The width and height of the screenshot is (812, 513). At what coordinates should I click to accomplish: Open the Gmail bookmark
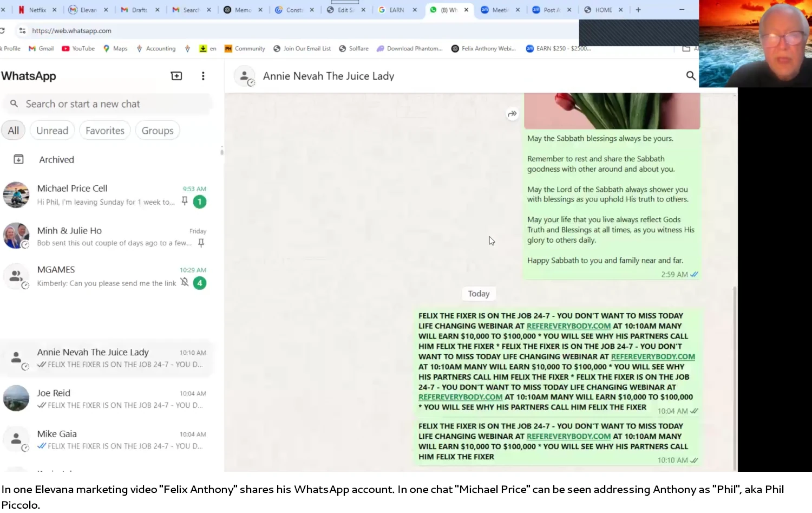[41, 49]
